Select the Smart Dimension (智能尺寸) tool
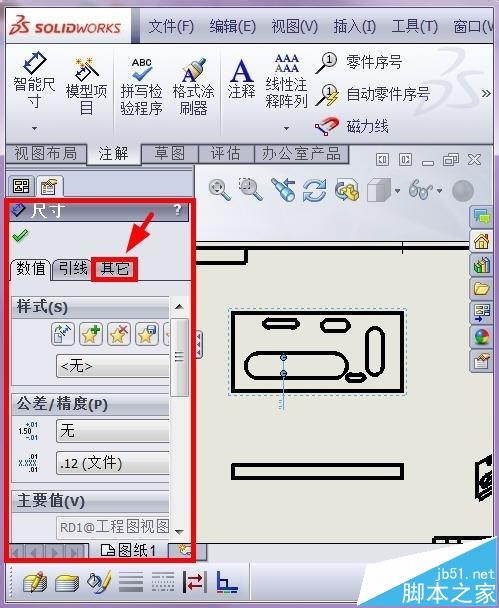This screenshot has height=608, width=499. click(34, 80)
